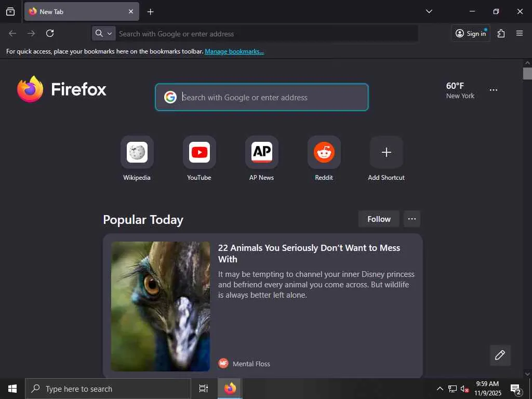Open the customize new tab pencil button
532x399 pixels.
tap(500, 355)
